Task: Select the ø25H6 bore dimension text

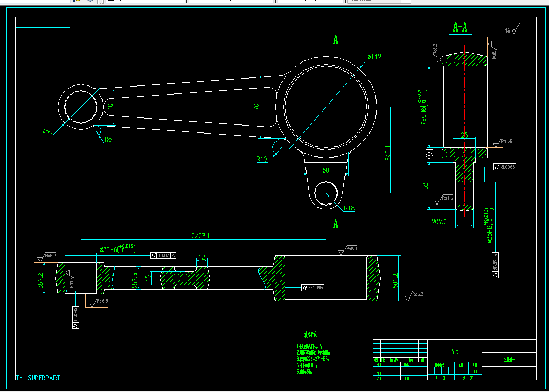Action: [490, 226]
